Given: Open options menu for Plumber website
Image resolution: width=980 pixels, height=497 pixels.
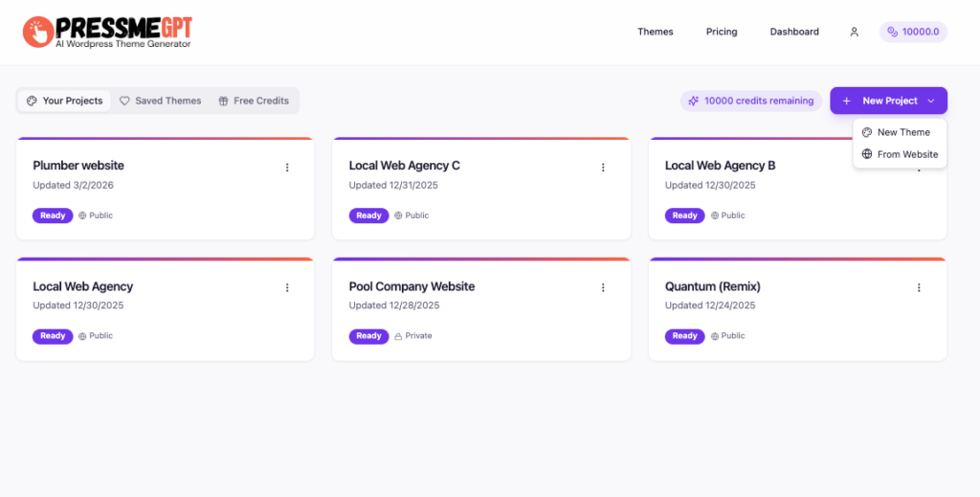Looking at the screenshot, I should coord(287,168).
